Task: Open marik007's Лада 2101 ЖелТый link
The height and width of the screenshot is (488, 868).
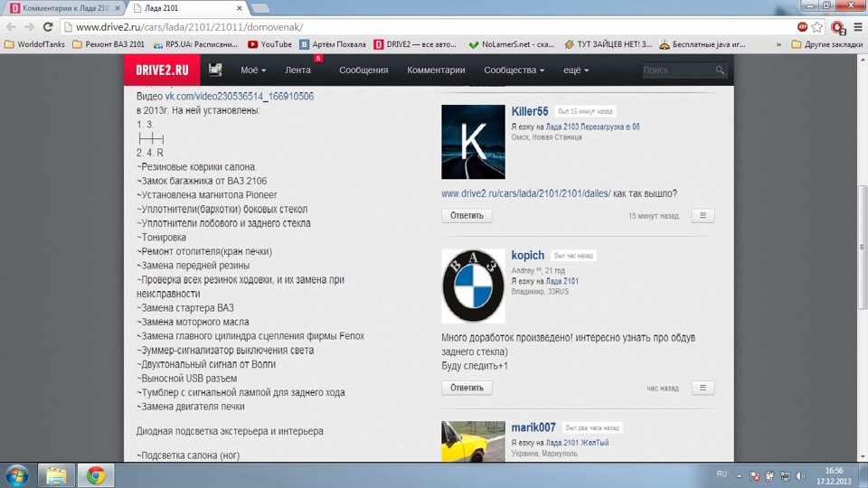Action: [x=577, y=443]
